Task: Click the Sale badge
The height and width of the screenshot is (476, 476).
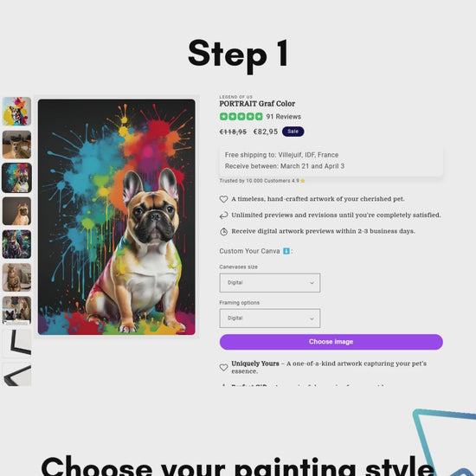Action: click(293, 132)
